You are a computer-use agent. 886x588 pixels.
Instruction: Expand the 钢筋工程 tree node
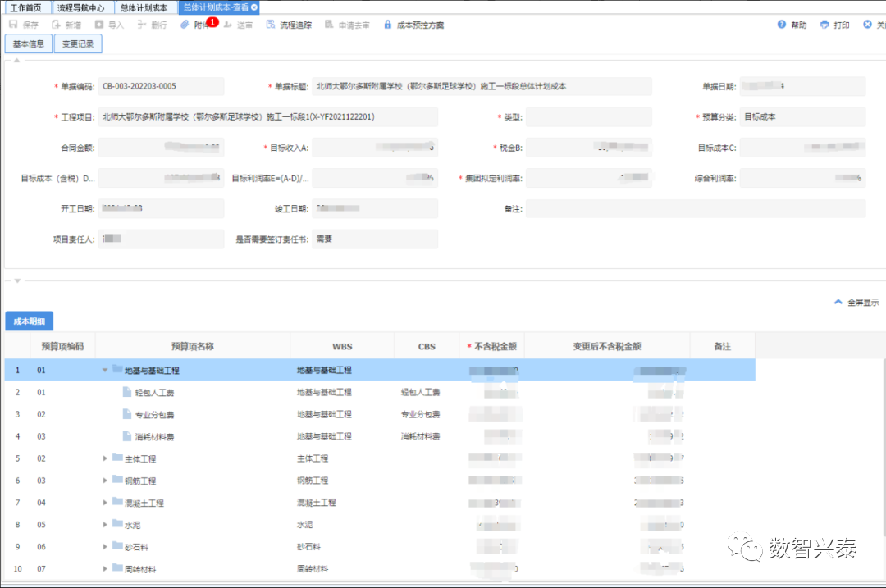(105, 481)
